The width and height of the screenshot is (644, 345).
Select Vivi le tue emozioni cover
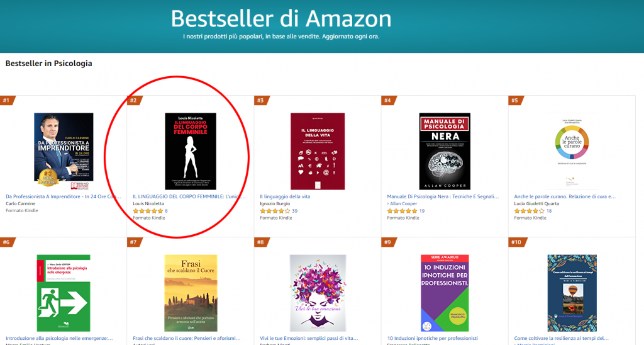tap(318, 293)
